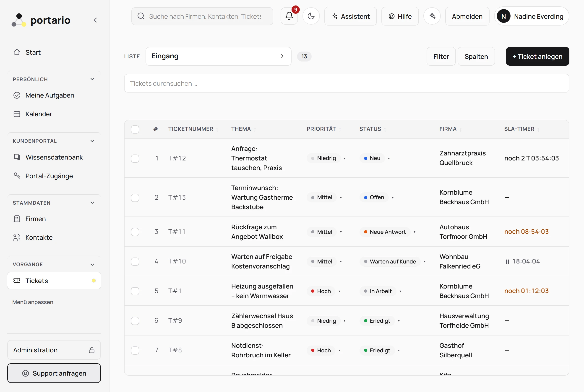Image resolution: width=584 pixels, height=392 pixels.
Task: Click Support anfragen button
Action: pyautogui.click(x=54, y=373)
